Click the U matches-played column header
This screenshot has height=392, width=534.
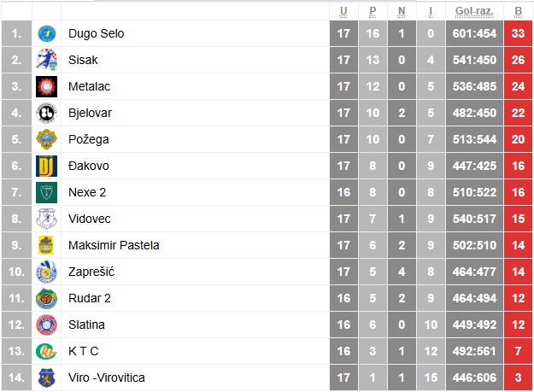coord(343,11)
